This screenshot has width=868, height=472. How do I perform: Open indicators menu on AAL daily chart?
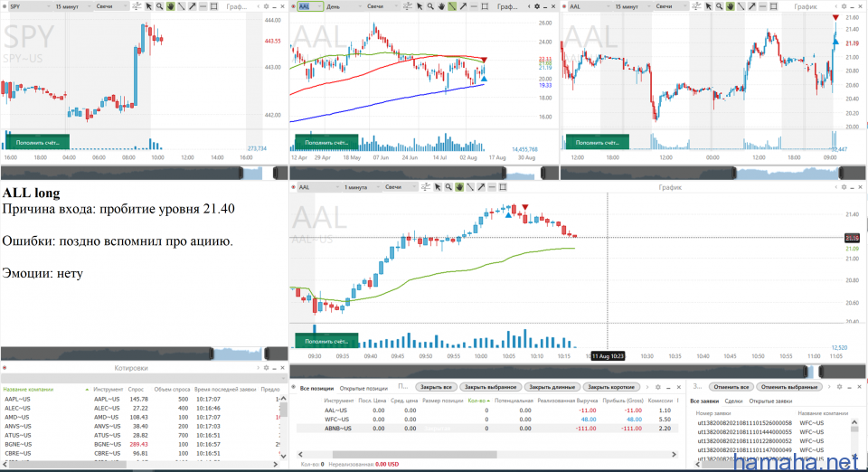point(408,6)
